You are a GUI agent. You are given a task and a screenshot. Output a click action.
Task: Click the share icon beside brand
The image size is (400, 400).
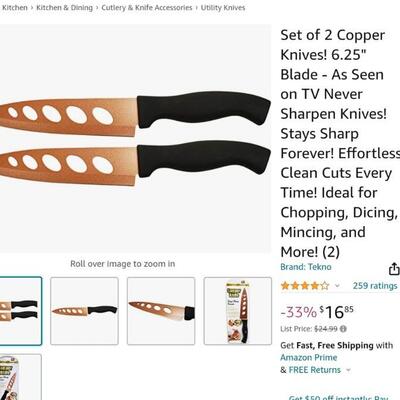coord(394,269)
